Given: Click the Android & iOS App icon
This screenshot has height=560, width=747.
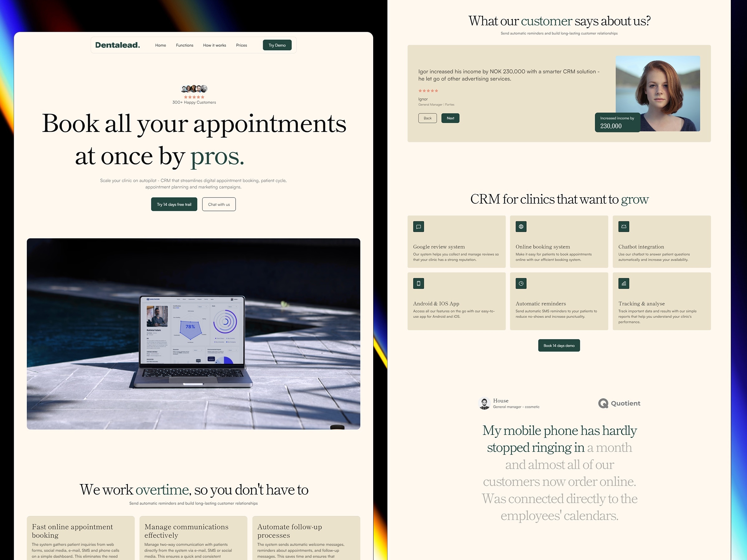Looking at the screenshot, I should point(418,283).
